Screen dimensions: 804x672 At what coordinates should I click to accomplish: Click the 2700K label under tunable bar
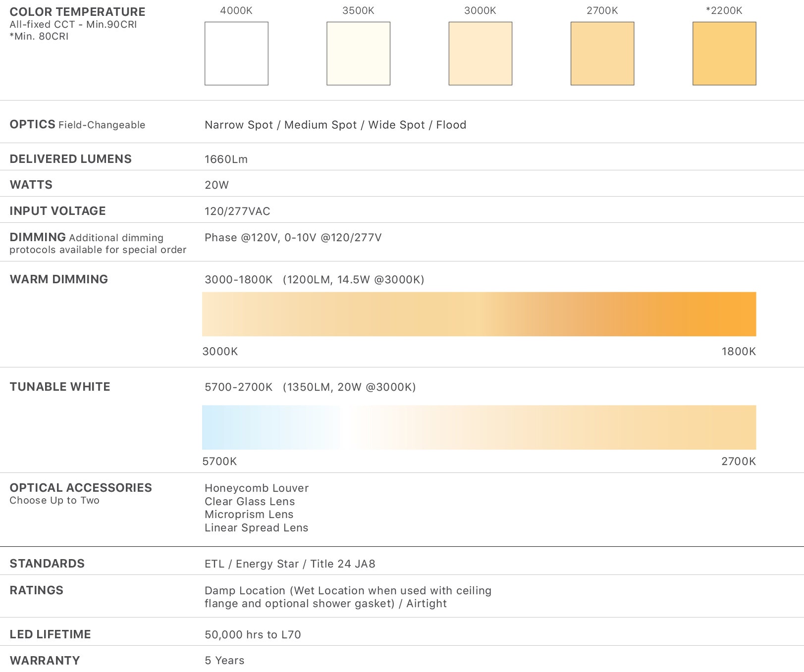pyautogui.click(x=739, y=462)
